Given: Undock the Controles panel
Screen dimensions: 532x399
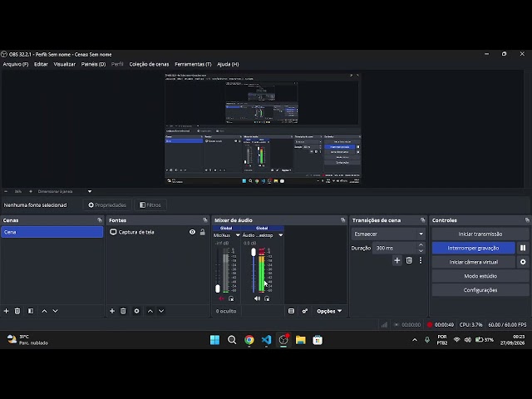Looking at the screenshot, I should click(x=527, y=220).
